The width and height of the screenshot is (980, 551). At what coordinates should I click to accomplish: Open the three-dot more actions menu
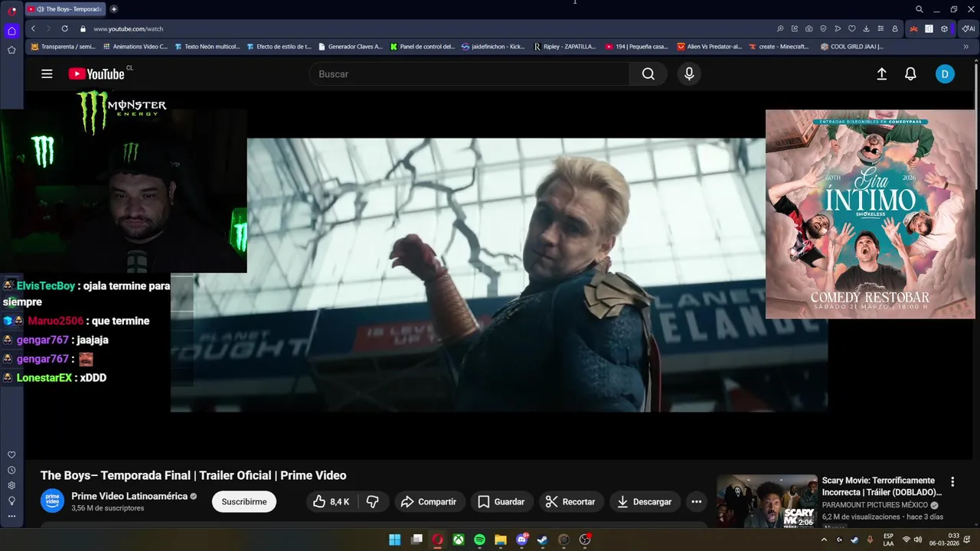click(696, 502)
